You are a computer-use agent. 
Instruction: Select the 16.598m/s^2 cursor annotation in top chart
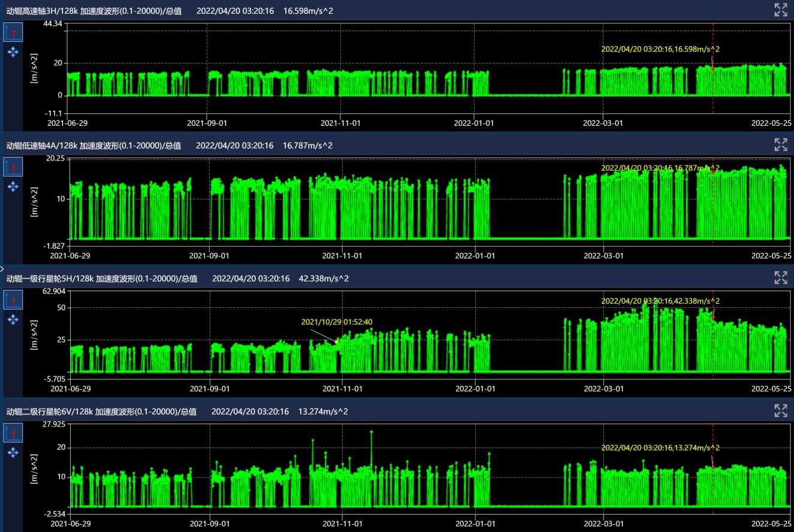pyautogui.click(x=660, y=49)
